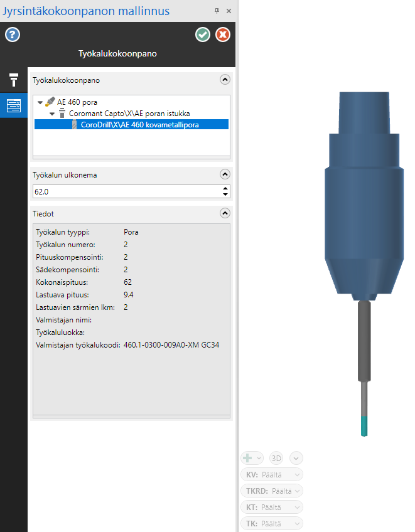
Task: Open the help question mark icon
Action: click(13, 35)
